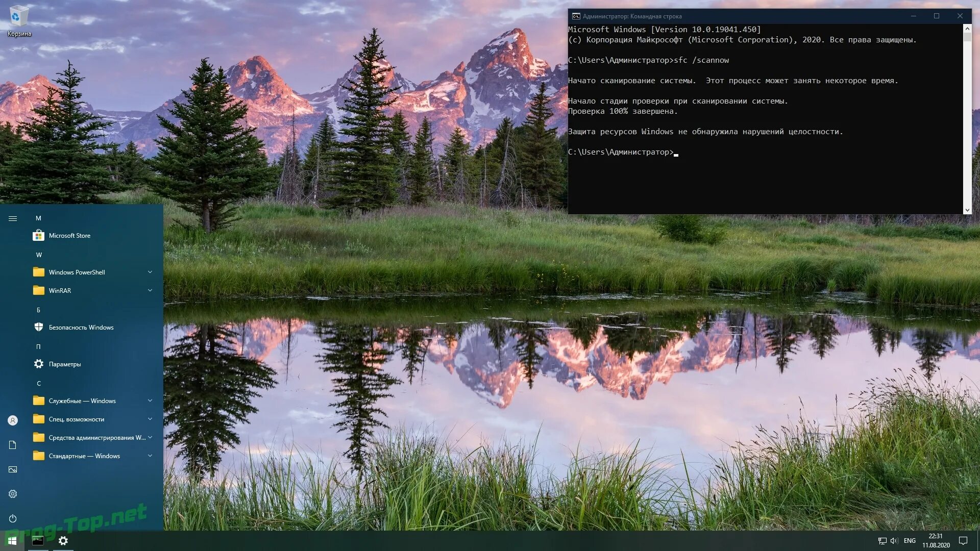Open Settings gear in Start sidebar

pyautogui.click(x=13, y=494)
